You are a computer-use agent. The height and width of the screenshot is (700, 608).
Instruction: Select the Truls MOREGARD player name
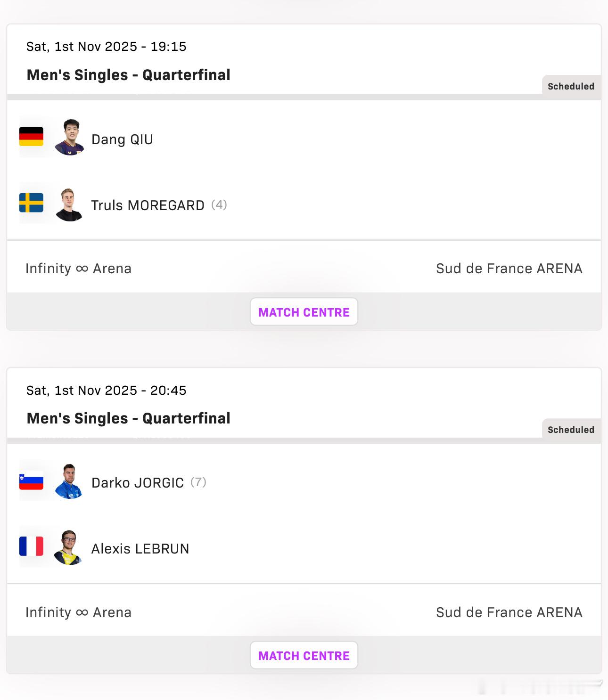[x=148, y=205]
